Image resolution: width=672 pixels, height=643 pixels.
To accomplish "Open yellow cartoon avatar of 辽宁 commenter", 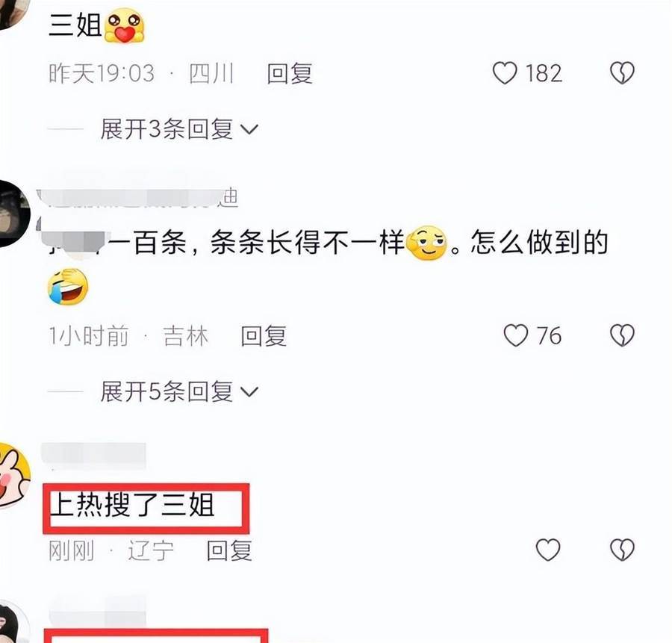I will (x=13, y=476).
